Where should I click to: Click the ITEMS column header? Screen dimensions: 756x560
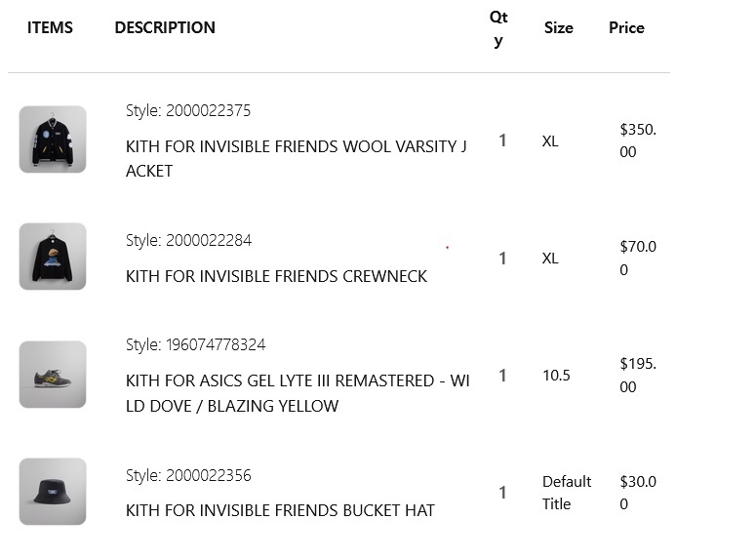tap(50, 27)
